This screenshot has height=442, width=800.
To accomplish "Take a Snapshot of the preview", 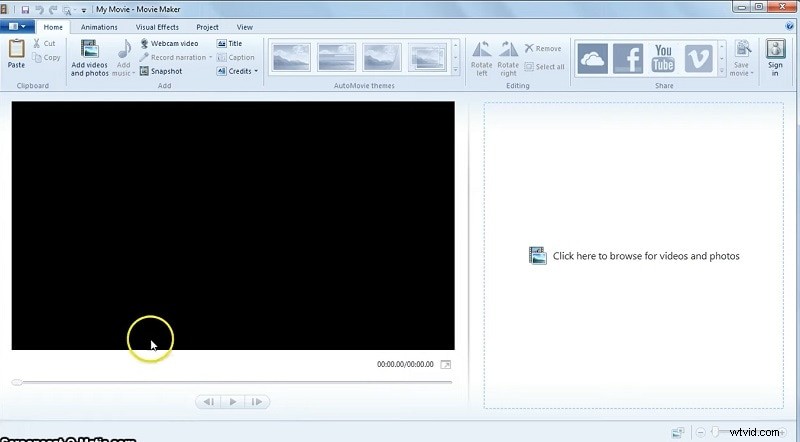I will click(x=161, y=71).
